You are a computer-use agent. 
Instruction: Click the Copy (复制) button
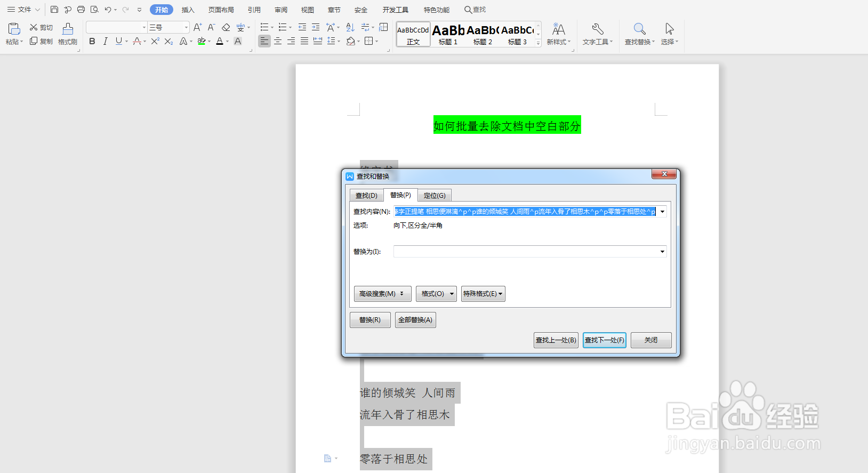pyautogui.click(x=41, y=41)
